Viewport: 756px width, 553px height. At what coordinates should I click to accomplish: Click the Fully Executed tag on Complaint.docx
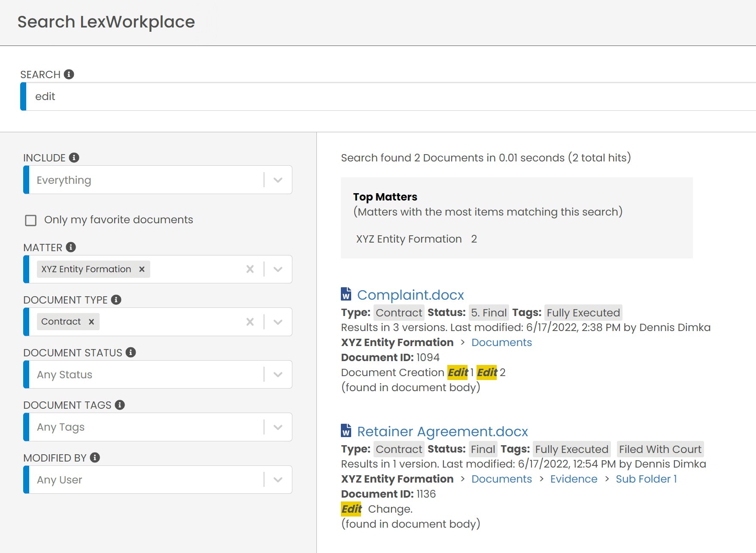coord(583,313)
